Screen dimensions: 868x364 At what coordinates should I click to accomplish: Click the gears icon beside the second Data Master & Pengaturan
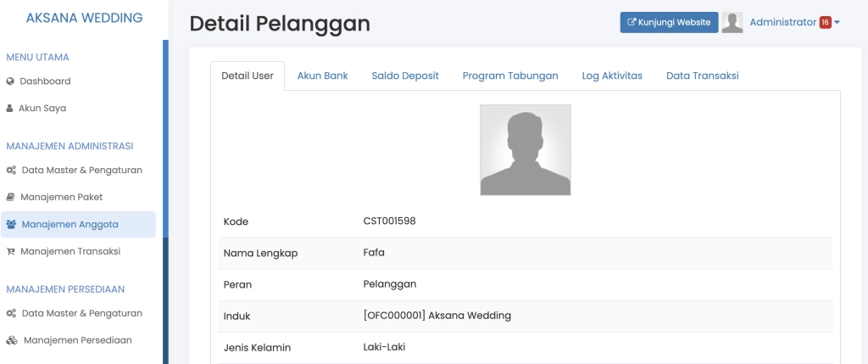pyautogui.click(x=11, y=313)
